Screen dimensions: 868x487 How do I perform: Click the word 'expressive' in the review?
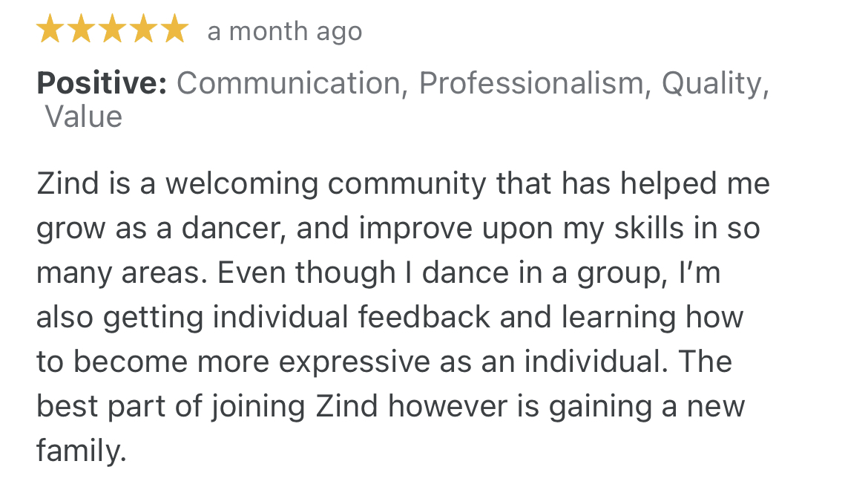355,363
